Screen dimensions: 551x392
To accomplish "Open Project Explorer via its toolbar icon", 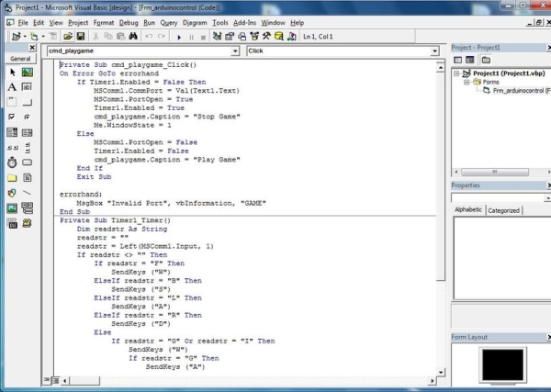I will (217, 36).
